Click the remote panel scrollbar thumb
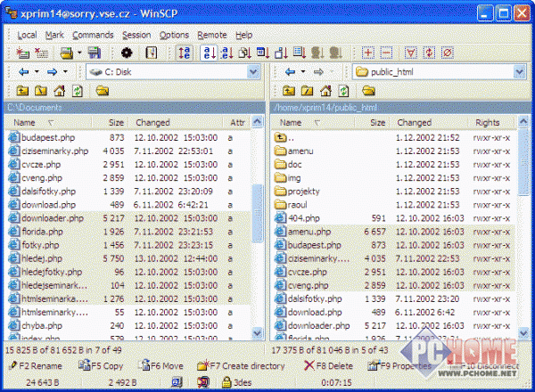 click(x=523, y=162)
